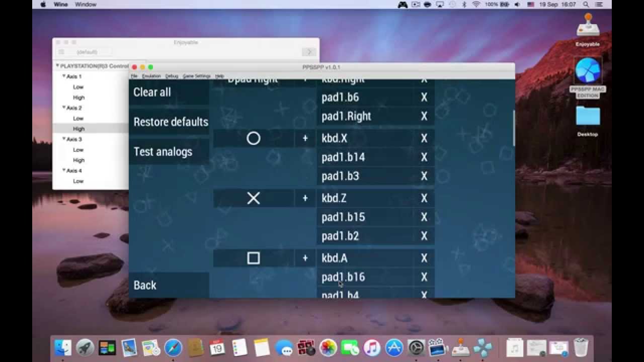Click Restore defaults button

[169, 122]
